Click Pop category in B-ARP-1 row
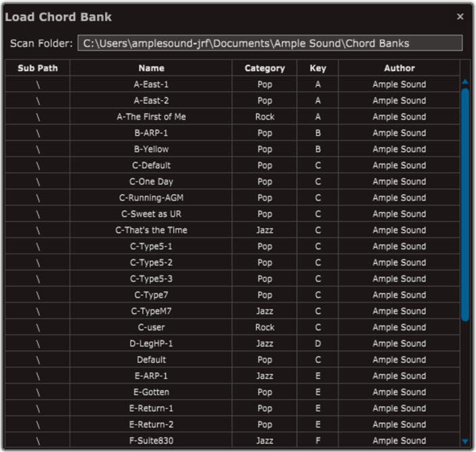Viewport: 476px width, 452px height. point(265,133)
